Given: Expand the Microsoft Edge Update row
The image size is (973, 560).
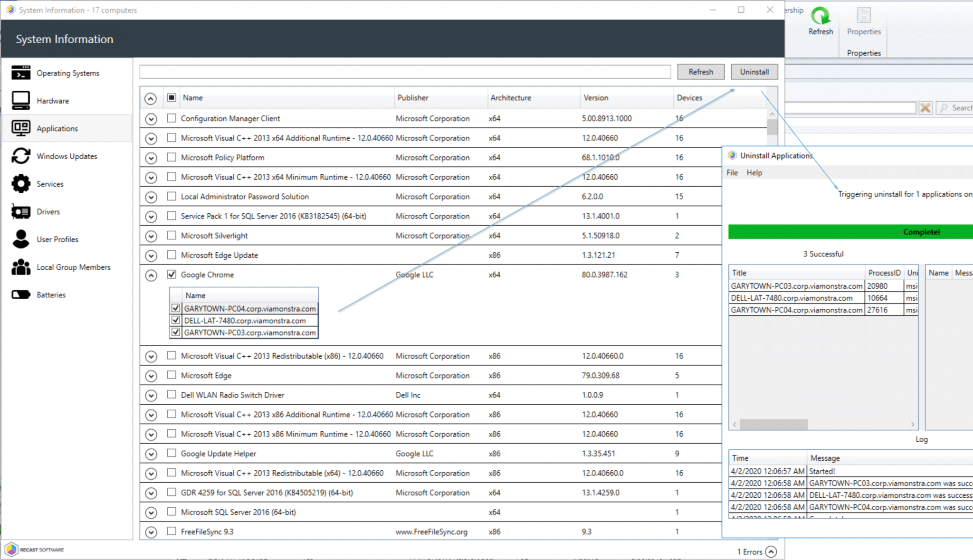Looking at the screenshot, I should click(x=151, y=256).
